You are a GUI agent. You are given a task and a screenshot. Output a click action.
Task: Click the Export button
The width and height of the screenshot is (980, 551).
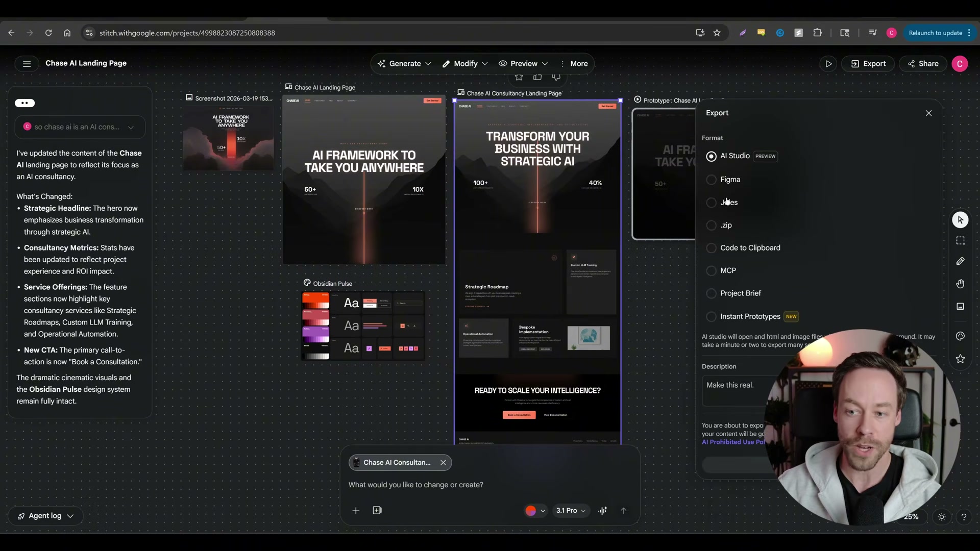tap(868, 64)
